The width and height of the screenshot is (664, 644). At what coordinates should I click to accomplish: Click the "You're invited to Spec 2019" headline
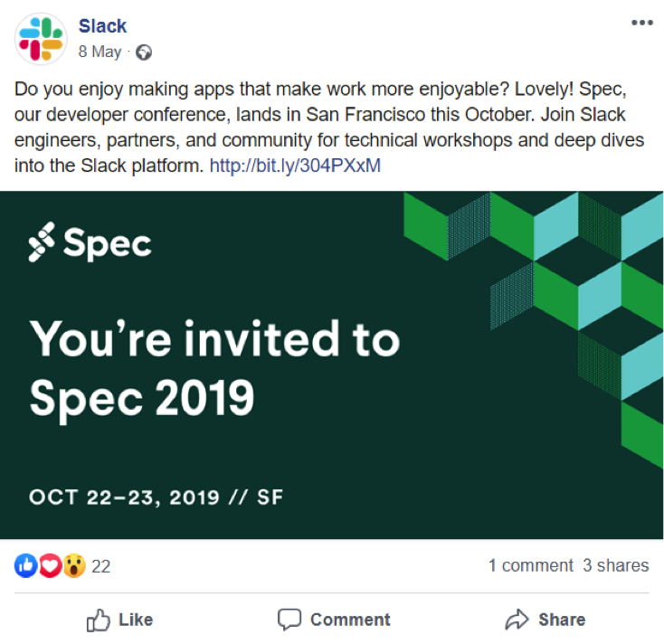213,366
